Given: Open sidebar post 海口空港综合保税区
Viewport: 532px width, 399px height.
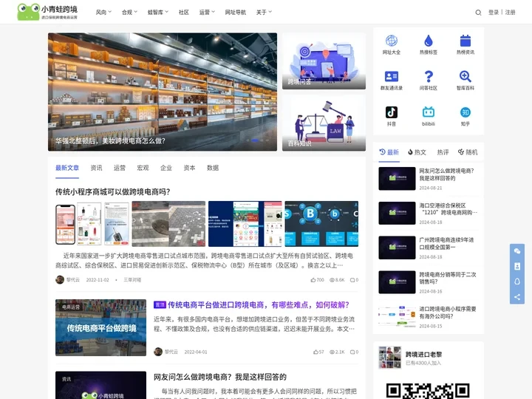Looking at the screenshot, I should coord(448,208).
